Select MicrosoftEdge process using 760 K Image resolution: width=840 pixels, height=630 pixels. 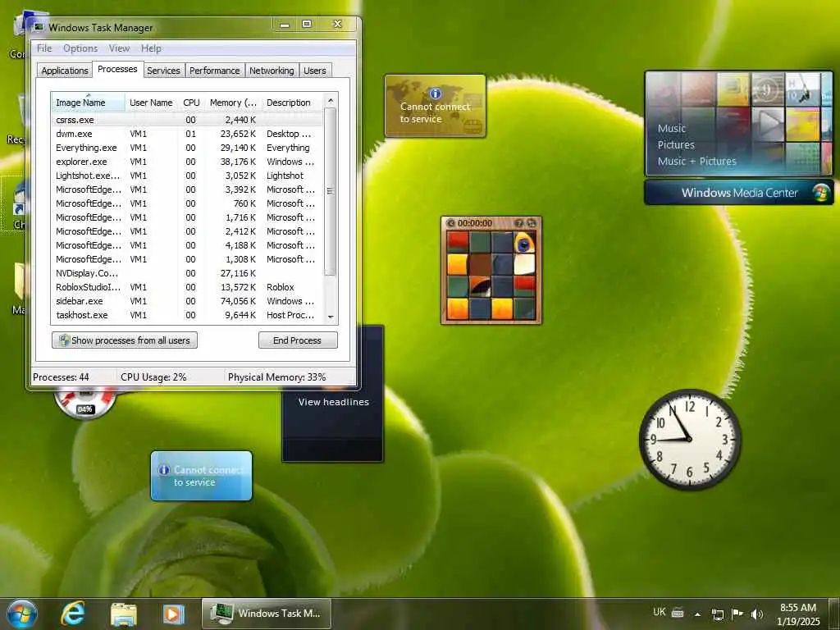click(187, 203)
